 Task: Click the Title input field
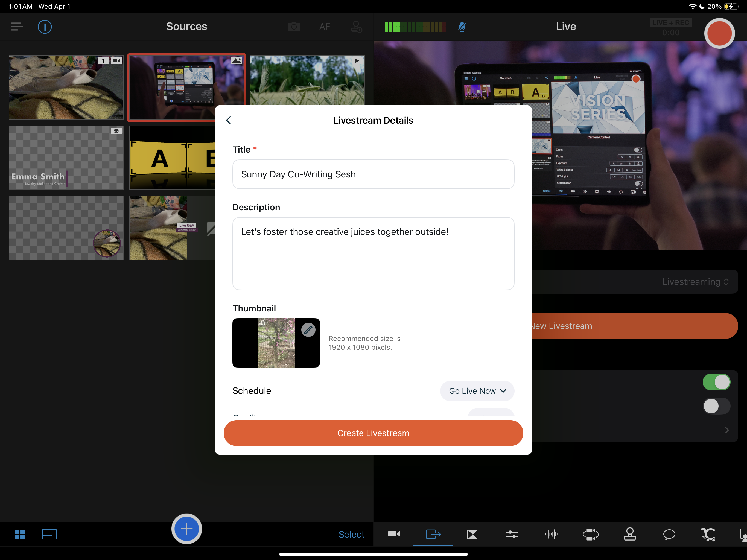coord(373,174)
